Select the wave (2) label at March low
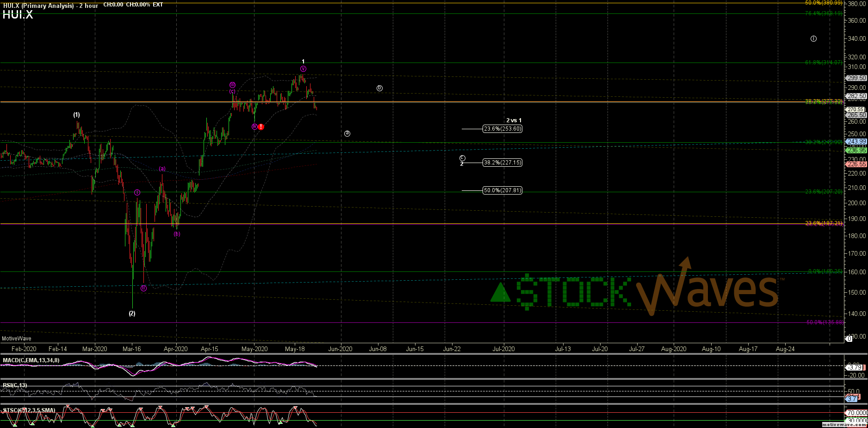 pyautogui.click(x=132, y=314)
